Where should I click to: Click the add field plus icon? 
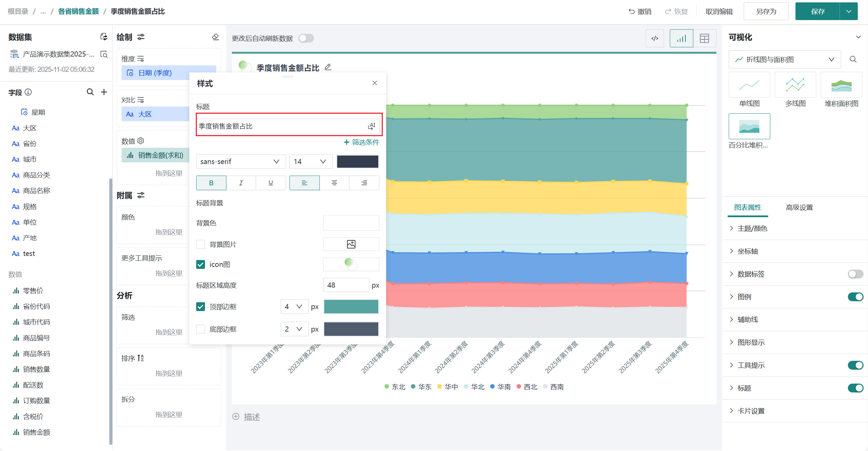(104, 92)
